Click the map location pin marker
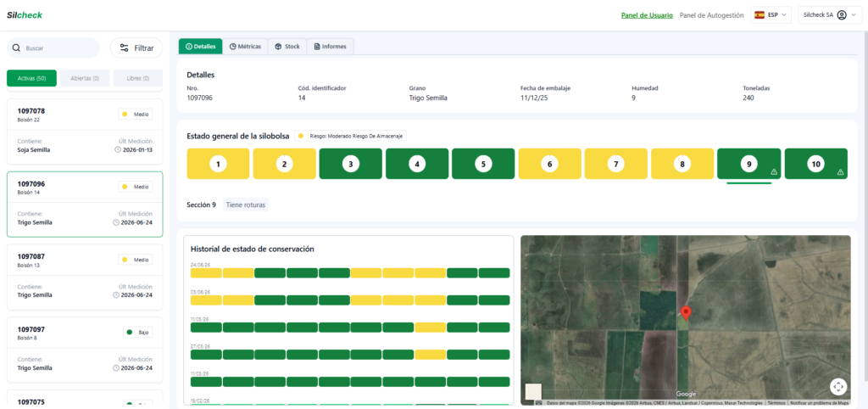The height and width of the screenshot is (409, 868). point(686,313)
